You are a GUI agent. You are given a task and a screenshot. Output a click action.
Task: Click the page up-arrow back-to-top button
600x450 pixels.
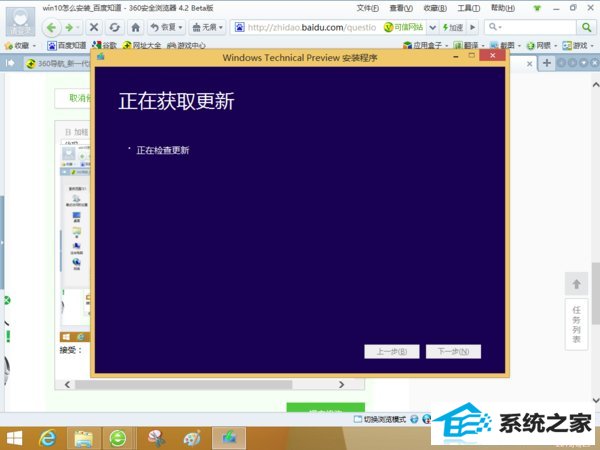tap(576, 284)
